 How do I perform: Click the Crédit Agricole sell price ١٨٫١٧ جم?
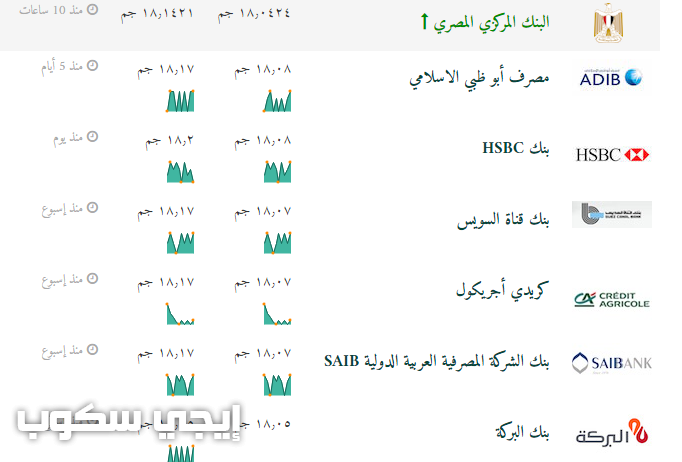(166, 282)
